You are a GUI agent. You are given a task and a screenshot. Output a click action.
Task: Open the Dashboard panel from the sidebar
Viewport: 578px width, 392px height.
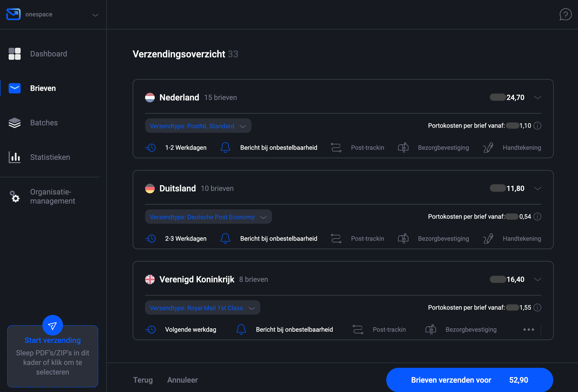(49, 54)
